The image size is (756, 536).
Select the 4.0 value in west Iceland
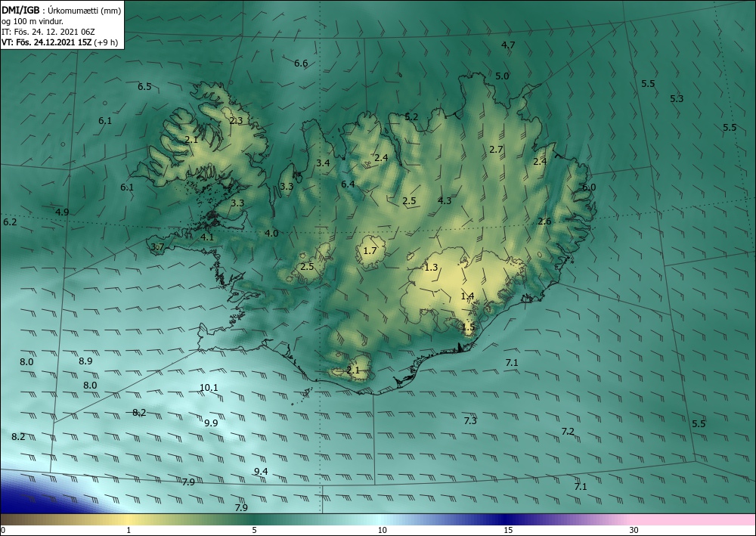pyautogui.click(x=271, y=234)
